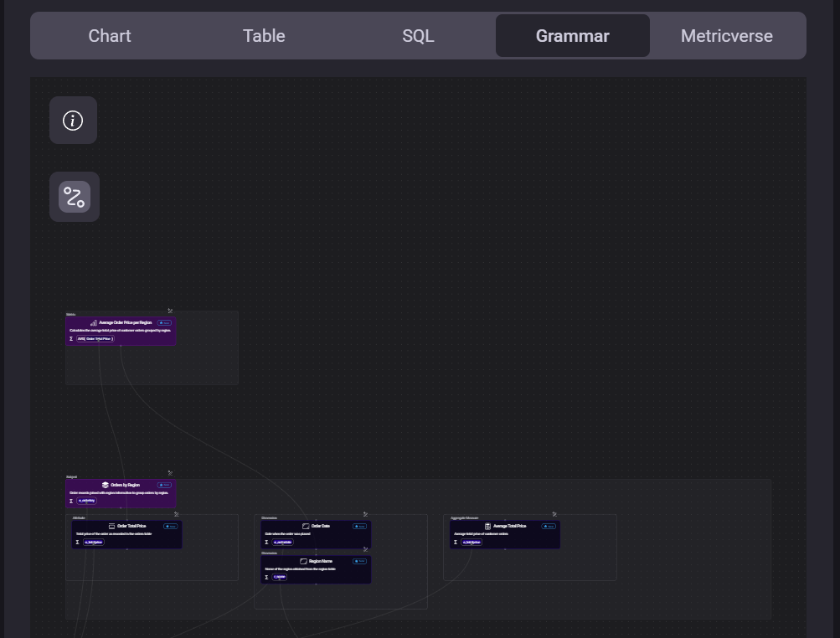Viewport: 840px width, 638px height.
Task: Click the info icon button
Action: pyautogui.click(x=73, y=121)
